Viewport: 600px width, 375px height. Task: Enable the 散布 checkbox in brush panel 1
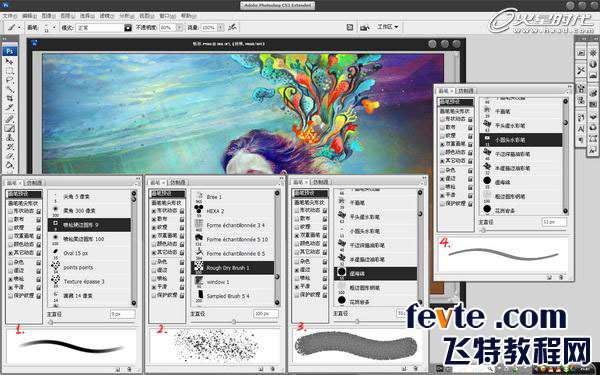point(10,219)
